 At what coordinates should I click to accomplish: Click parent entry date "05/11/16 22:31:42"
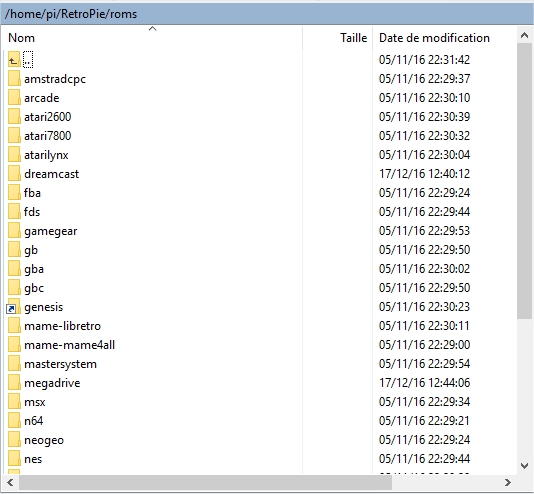[x=424, y=60]
